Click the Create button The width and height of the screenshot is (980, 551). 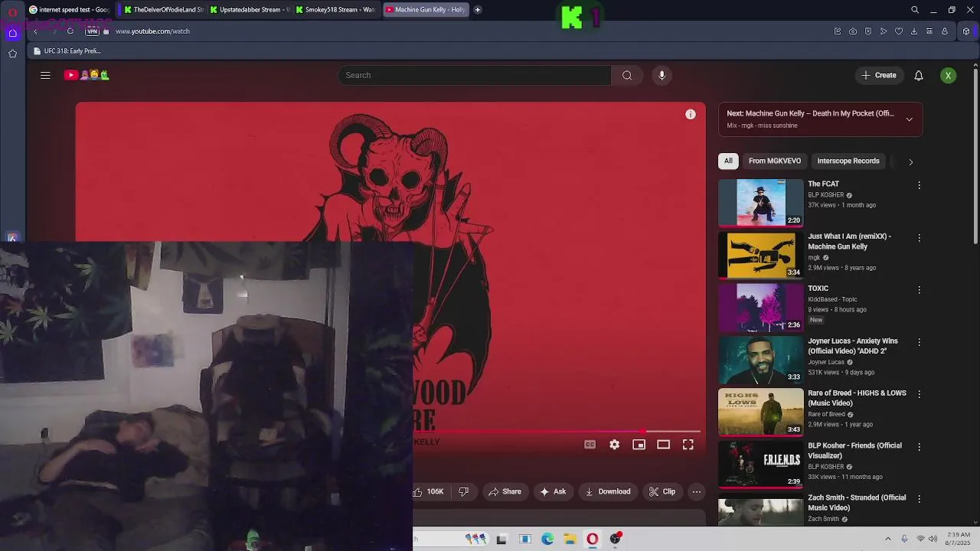879,75
